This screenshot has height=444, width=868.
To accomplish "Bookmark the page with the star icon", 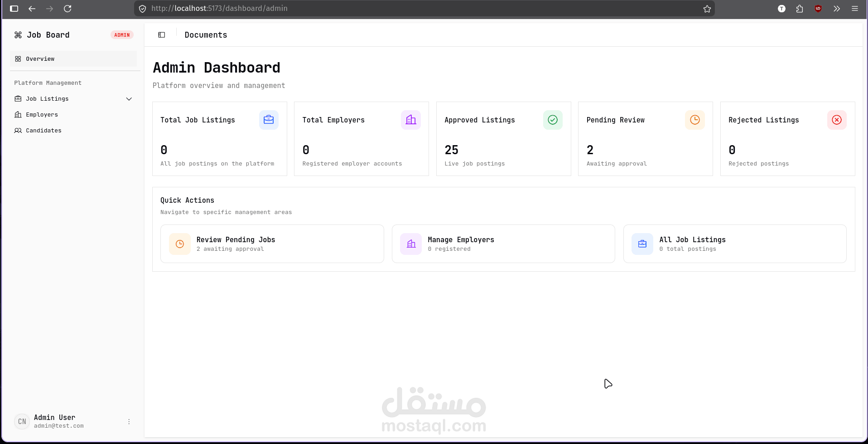I will [707, 9].
